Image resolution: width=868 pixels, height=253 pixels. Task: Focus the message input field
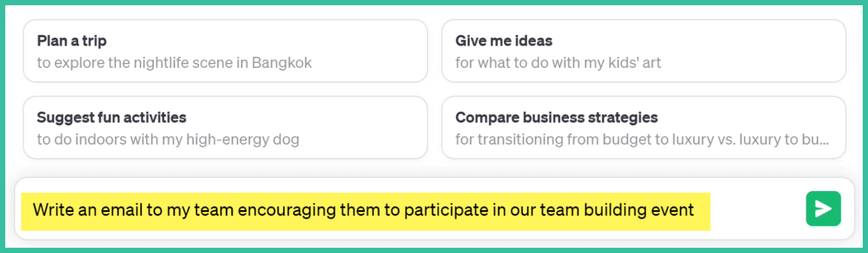coord(410,209)
